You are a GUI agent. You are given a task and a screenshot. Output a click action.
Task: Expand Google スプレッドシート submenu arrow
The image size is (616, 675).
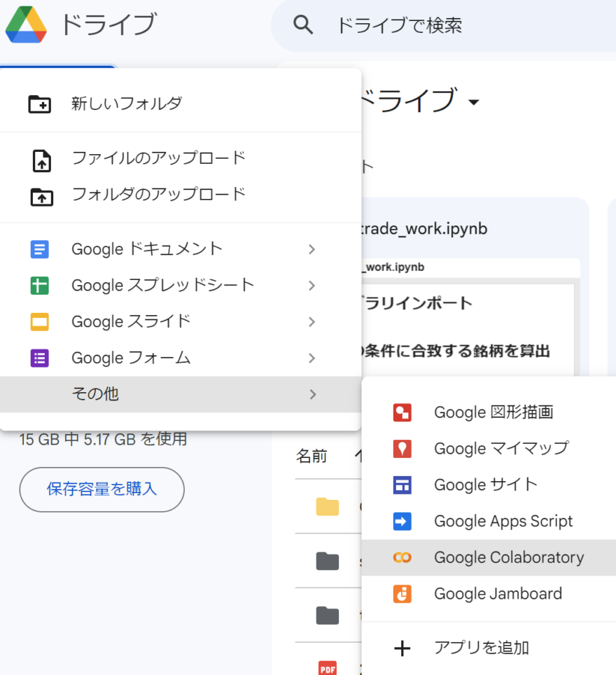coord(312,286)
